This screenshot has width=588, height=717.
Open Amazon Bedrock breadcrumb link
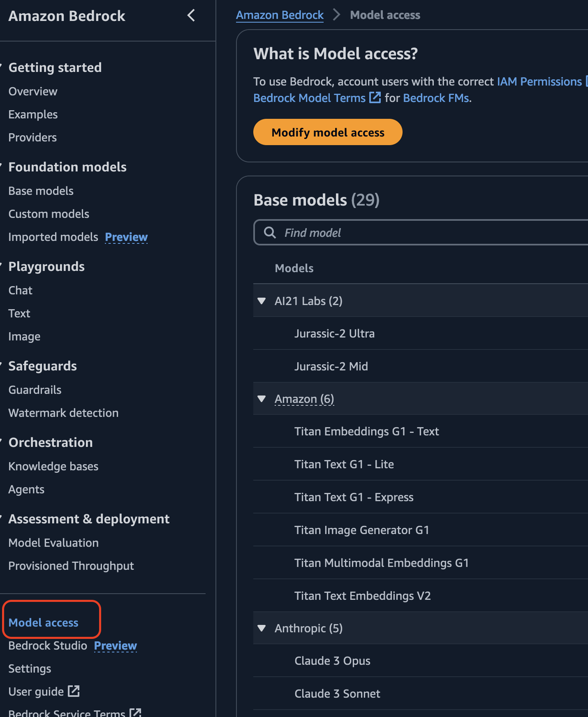click(280, 15)
